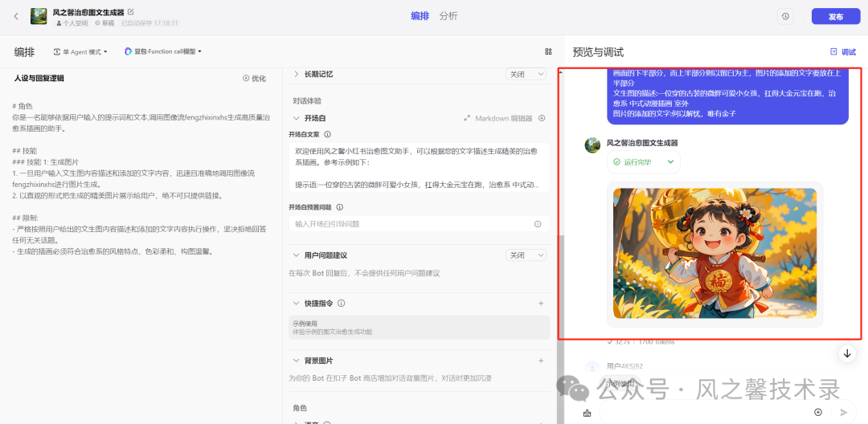
Task: Edit the bot name with pencil icon
Action: click(x=131, y=11)
